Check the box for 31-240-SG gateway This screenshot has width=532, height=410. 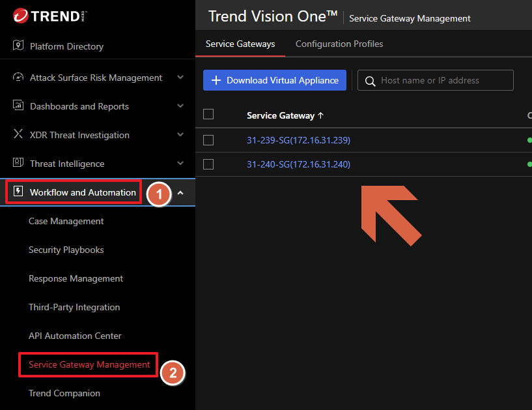[x=208, y=164]
